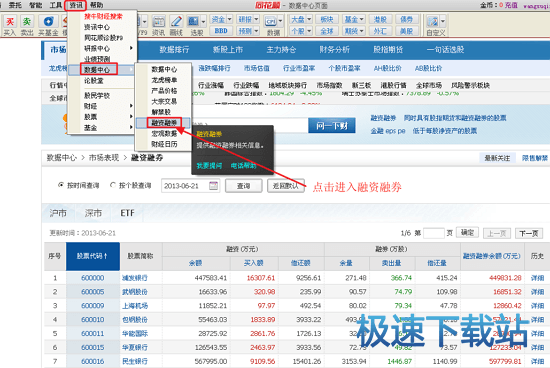Image resolution: width=550 pixels, height=368 pixels.
Task: Open the dropdown arrow next to 自定义
Action: pyautogui.click(x=443, y=21)
